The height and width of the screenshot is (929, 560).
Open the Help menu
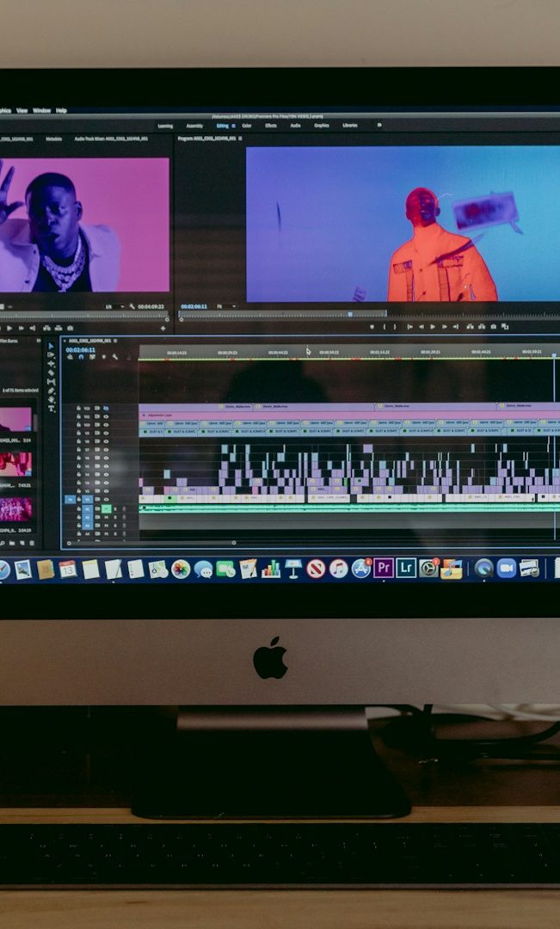61,110
